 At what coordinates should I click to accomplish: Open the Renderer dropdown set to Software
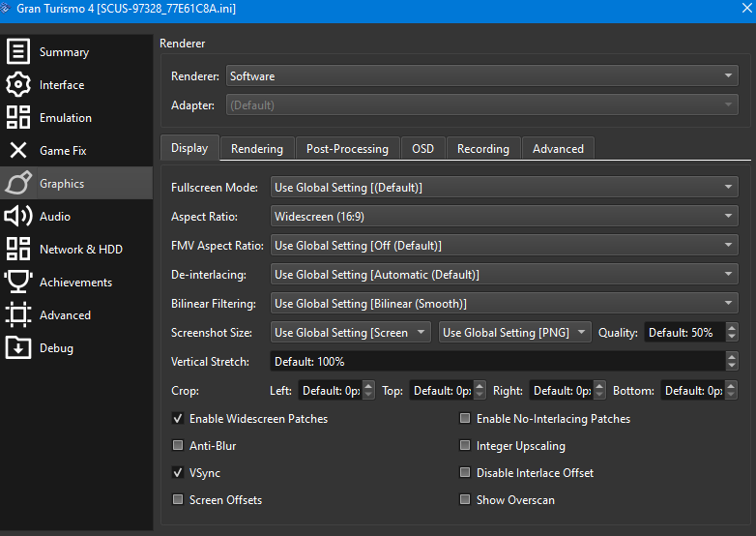coord(482,75)
